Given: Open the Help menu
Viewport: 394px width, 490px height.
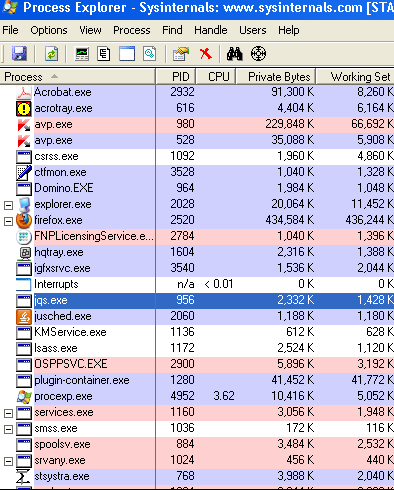Looking at the screenshot, I should tap(289, 30).
